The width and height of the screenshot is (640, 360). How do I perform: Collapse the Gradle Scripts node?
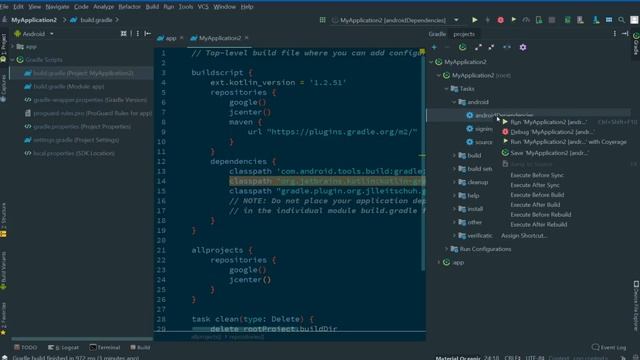coord(12,60)
